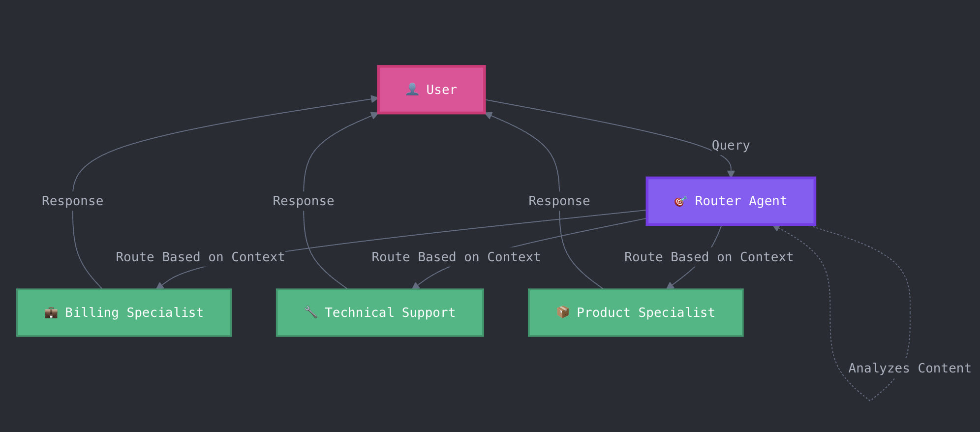The height and width of the screenshot is (432, 980).
Task: Select the Technical Support node text
Action: click(390, 312)
